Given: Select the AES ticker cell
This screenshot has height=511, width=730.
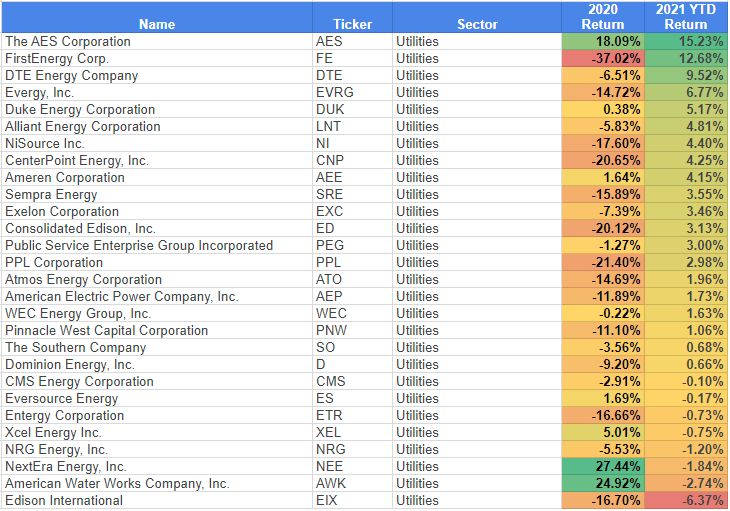Looking at the screenshot, I should point(352,41).
